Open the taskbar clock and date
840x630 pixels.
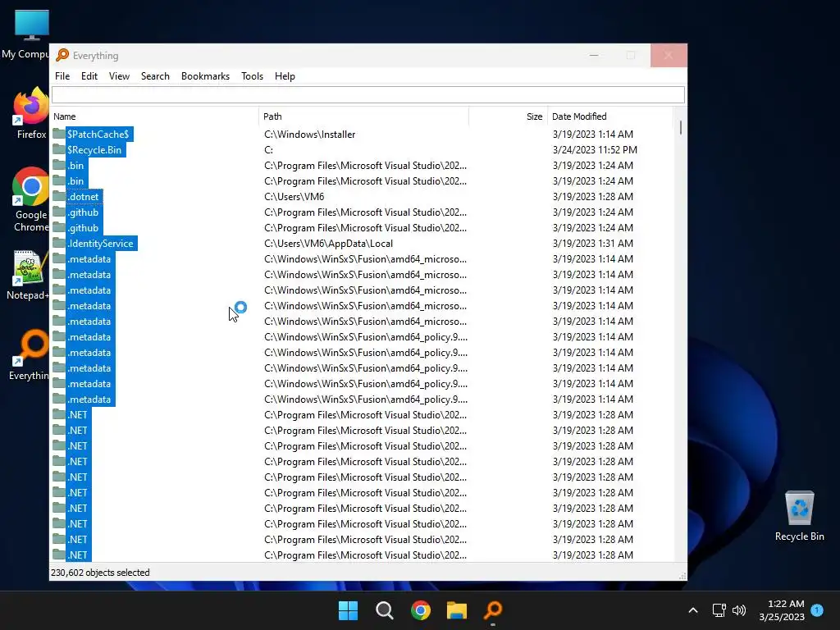point(782,610)
